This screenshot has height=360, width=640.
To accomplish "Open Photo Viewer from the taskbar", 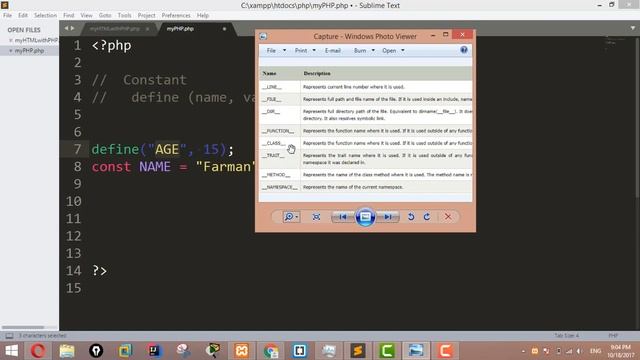I will pos(416,351).
